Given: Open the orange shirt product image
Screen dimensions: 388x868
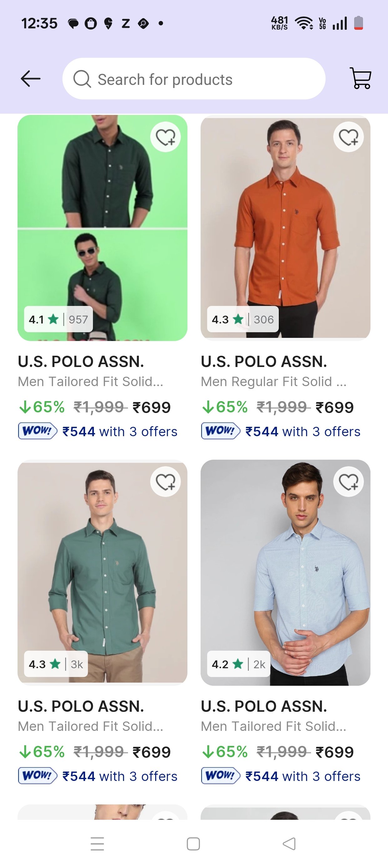Looking at the screenshot, I should 285,222.
